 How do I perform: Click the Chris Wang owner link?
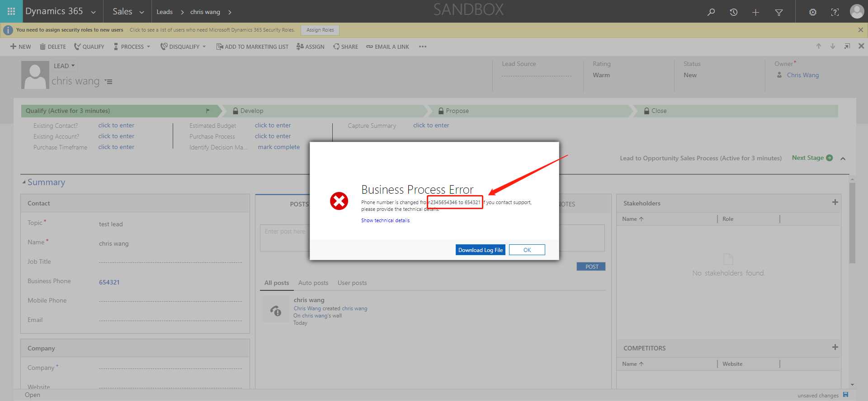pos(802,75)
